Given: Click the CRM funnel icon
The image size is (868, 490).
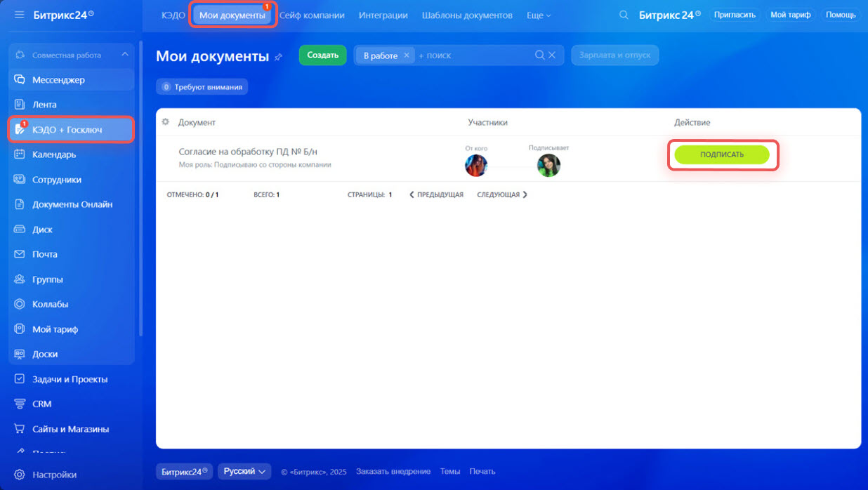Looking at the screenshot, I should 20,404.
